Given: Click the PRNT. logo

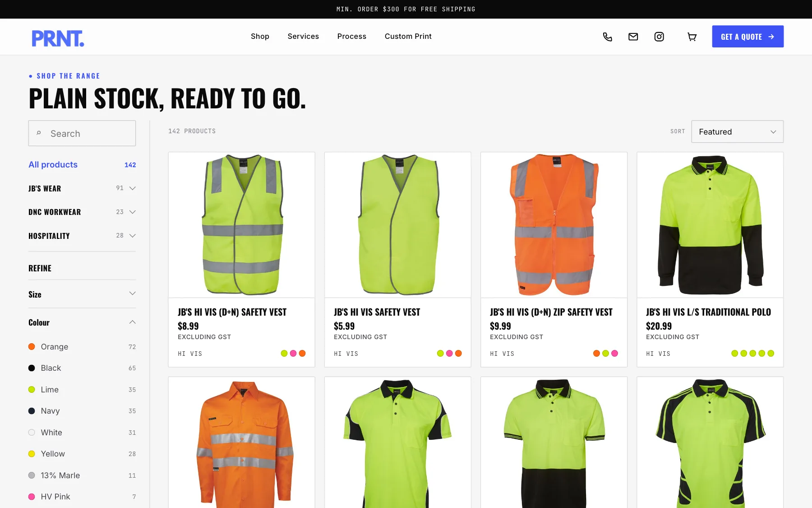Looking at the screenshot, I should (x=58, y=38).
